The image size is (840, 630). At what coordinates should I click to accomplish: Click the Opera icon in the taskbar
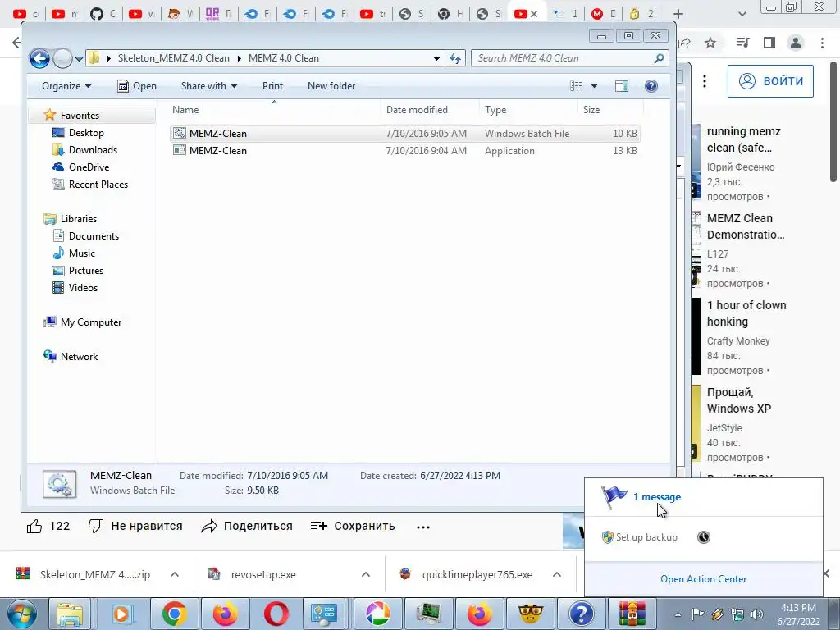(276, 614)
